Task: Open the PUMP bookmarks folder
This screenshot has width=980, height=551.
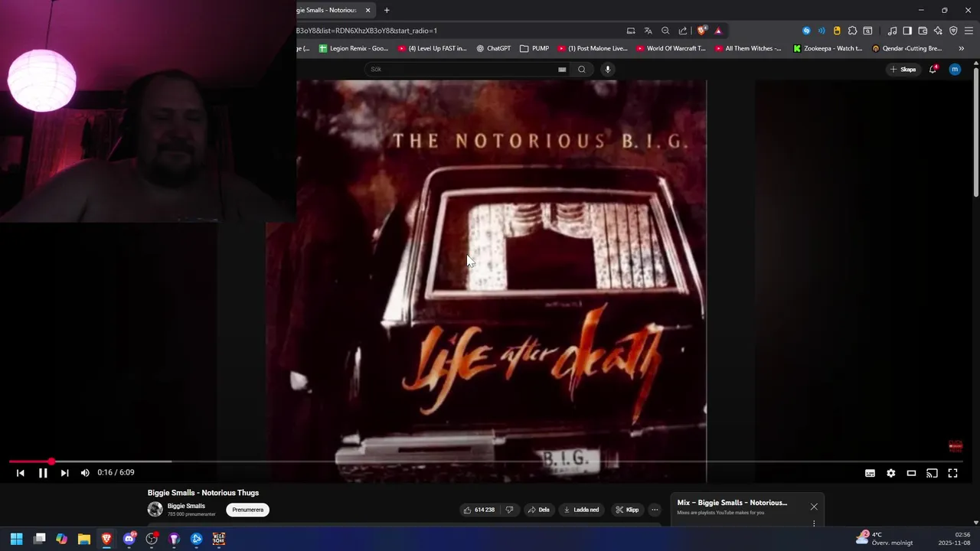Action: tap(534, 48)
